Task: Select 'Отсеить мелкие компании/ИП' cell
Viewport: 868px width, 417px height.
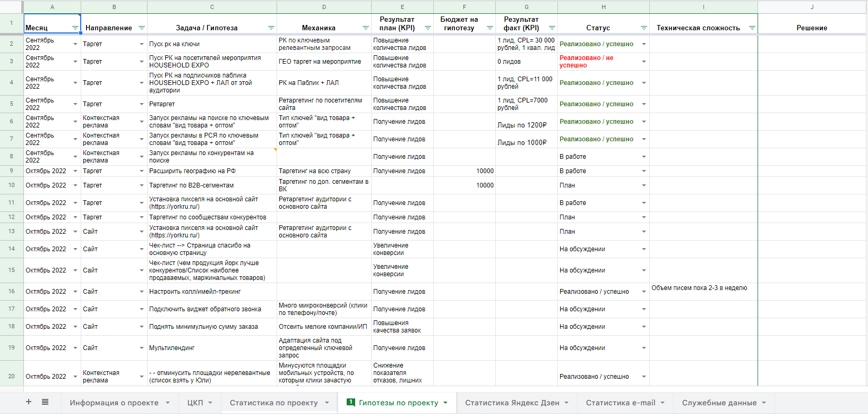Action: 324,327
